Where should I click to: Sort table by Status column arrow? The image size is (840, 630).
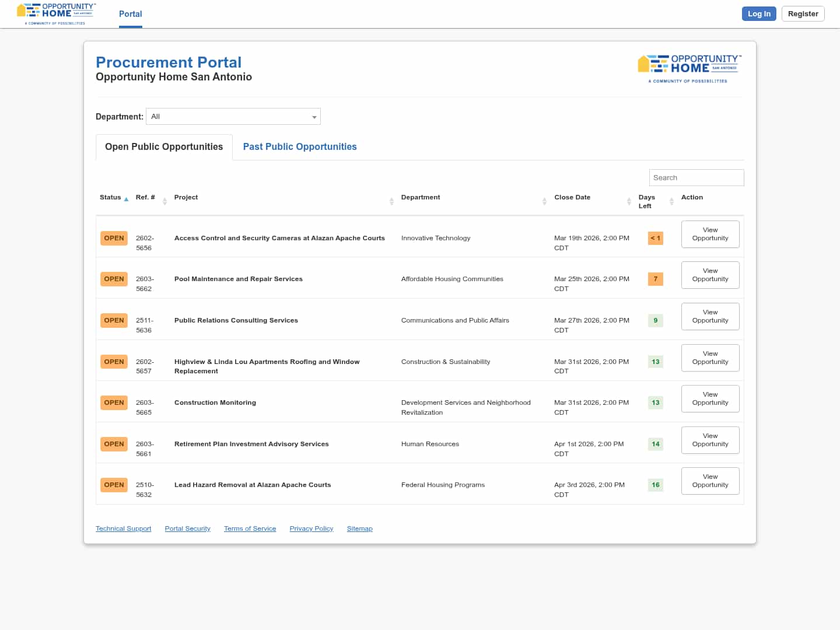[126, 199]
